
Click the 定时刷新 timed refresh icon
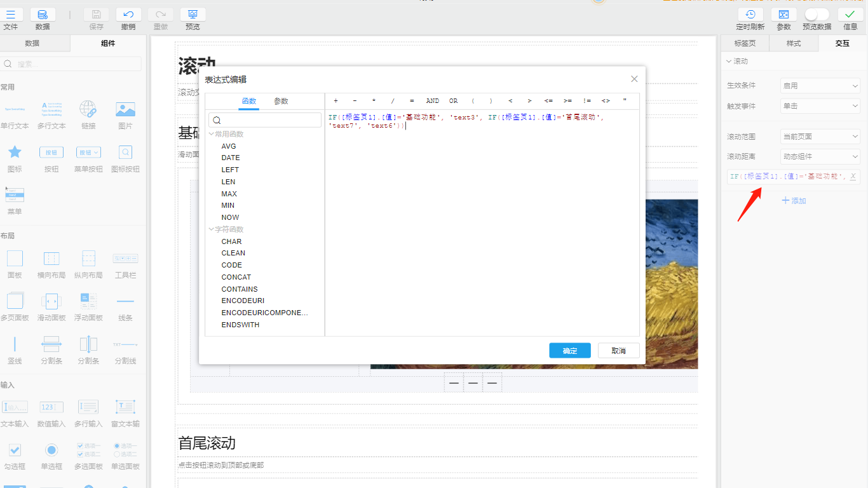(750, 14)
